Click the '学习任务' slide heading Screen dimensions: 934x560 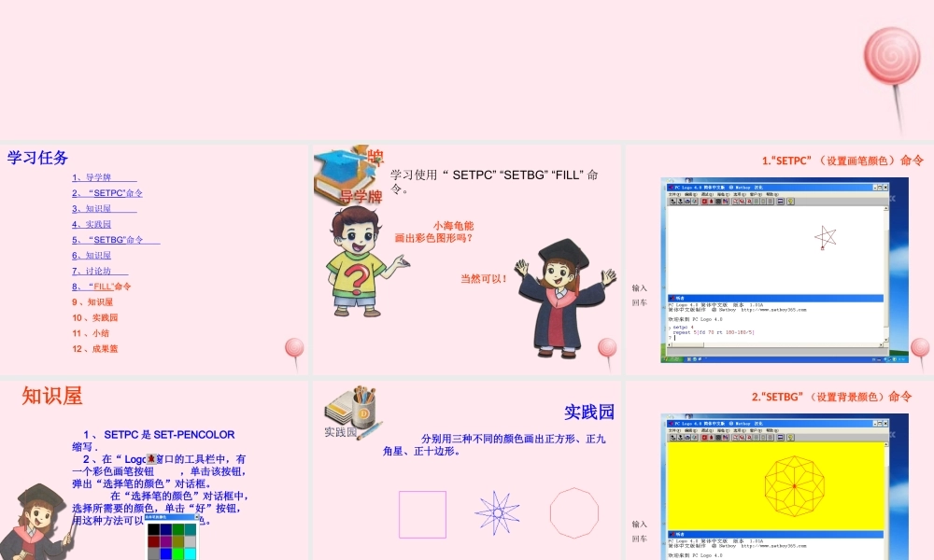(x=37, y=158)
